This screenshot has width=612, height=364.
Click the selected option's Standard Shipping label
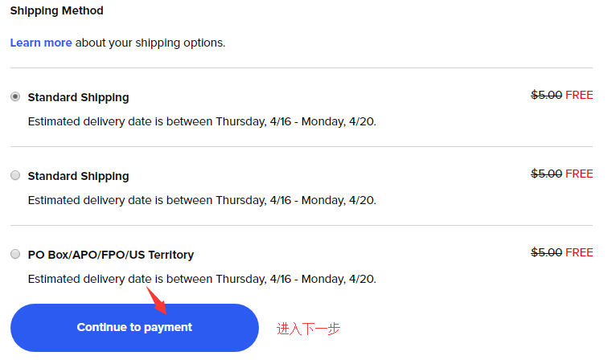click(78, 97)
